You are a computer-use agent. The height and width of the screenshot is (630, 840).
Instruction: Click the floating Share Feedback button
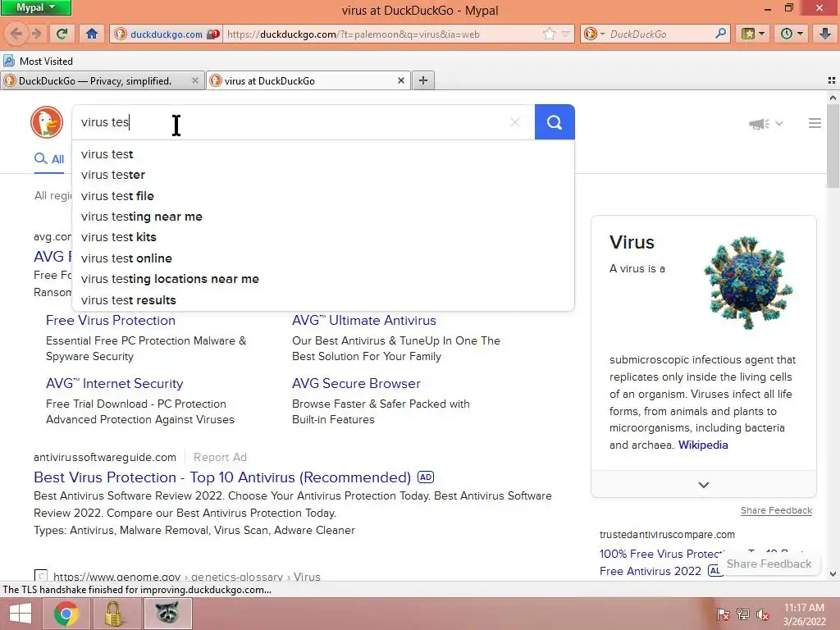pos(769,564)
